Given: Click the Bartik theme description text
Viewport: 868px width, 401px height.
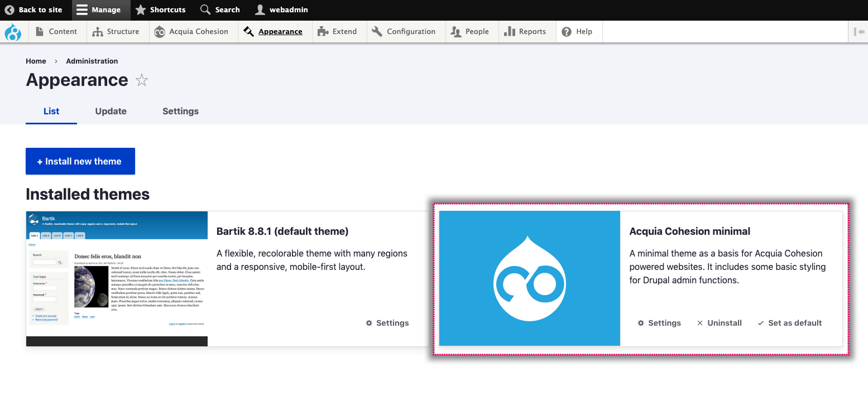Looking at the screenshot, I should coord(312,260).
